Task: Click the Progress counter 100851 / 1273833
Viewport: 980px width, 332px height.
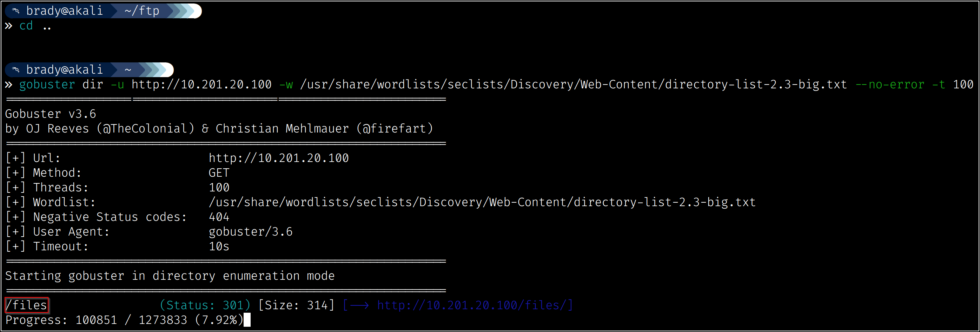Action: [x=131, y=320]
